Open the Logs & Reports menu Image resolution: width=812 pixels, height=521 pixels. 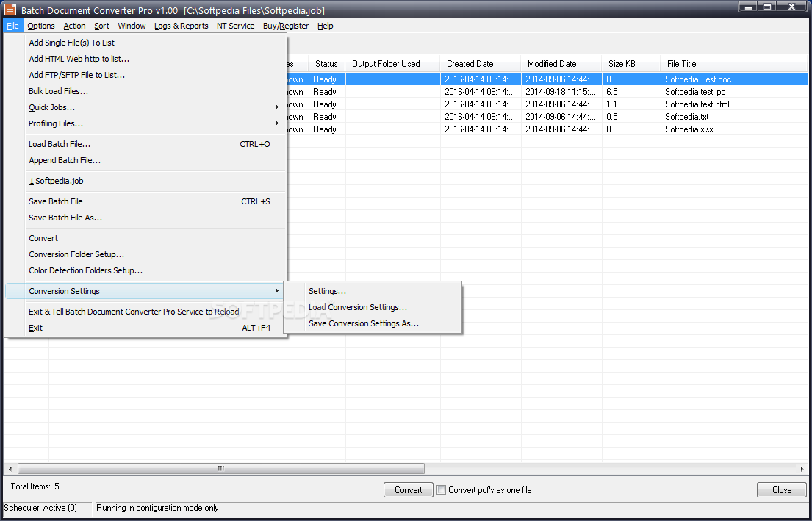(x=182, y=26)
